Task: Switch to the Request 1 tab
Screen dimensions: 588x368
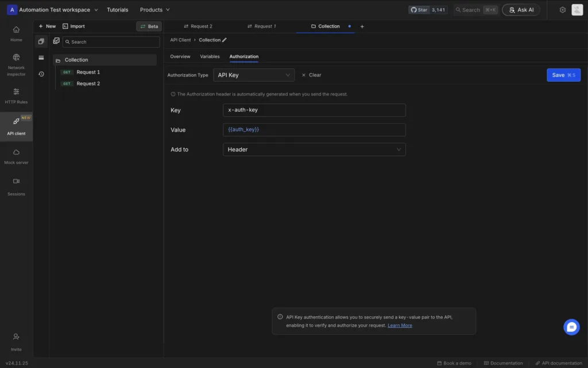Action: click(x=261, y=26)
